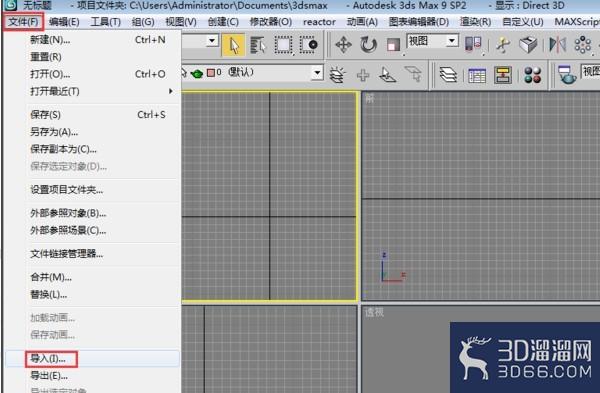Viewport: 600px width, 393px height.
Task: Open the reference coordinate system 视图 dropdown
Action: (x=433, y=41)
